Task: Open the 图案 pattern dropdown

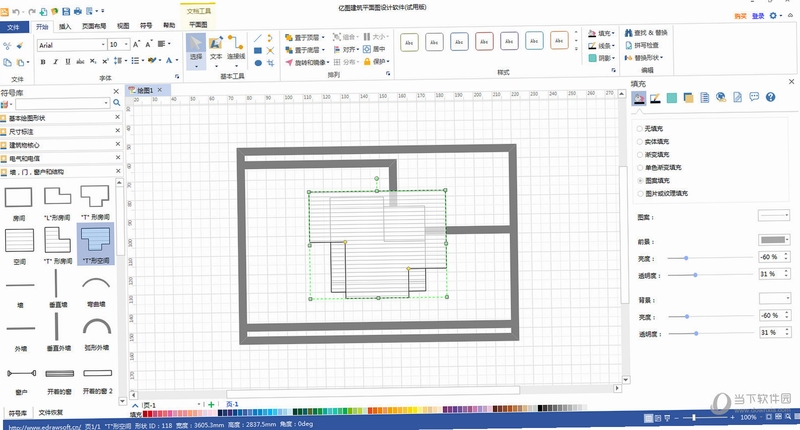Action: 774,216
